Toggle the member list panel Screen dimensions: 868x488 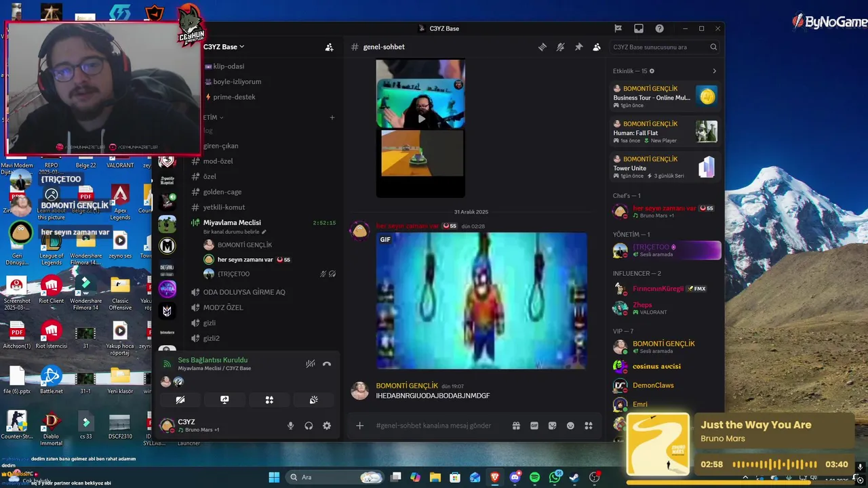click(597, 47)
